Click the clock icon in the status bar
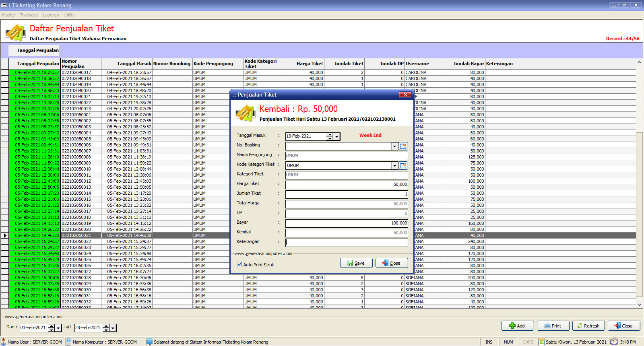Screen dimensions: 644x346 tap(614, 342)
